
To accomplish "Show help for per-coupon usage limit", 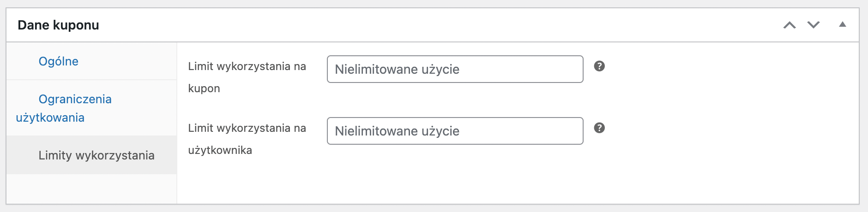I will click(x=599, y=66).
